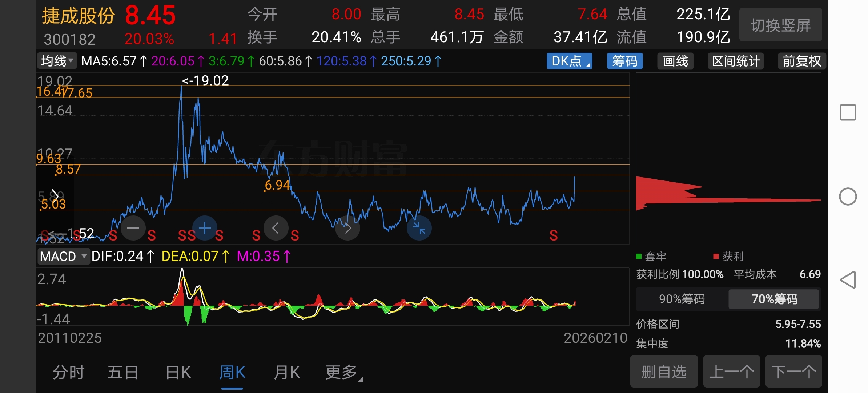Tap Android recent apps square button
The image size is (868, 393).
(x=848, y=112)
